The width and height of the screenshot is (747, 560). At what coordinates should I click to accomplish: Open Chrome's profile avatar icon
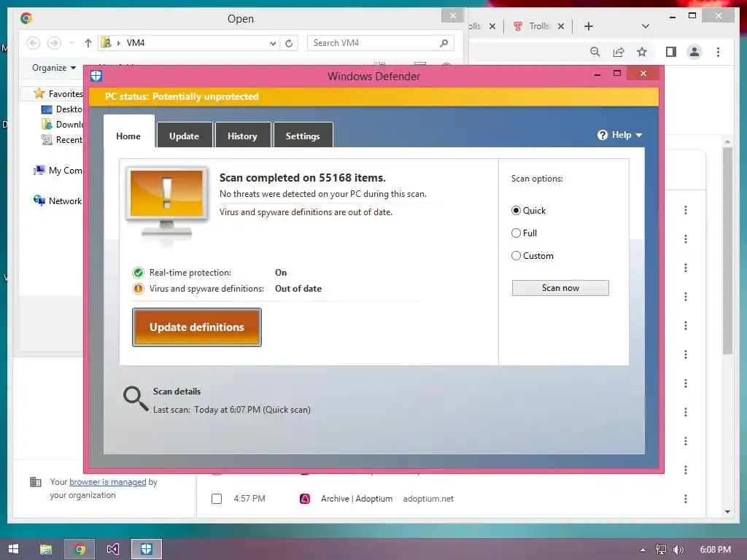694,52
